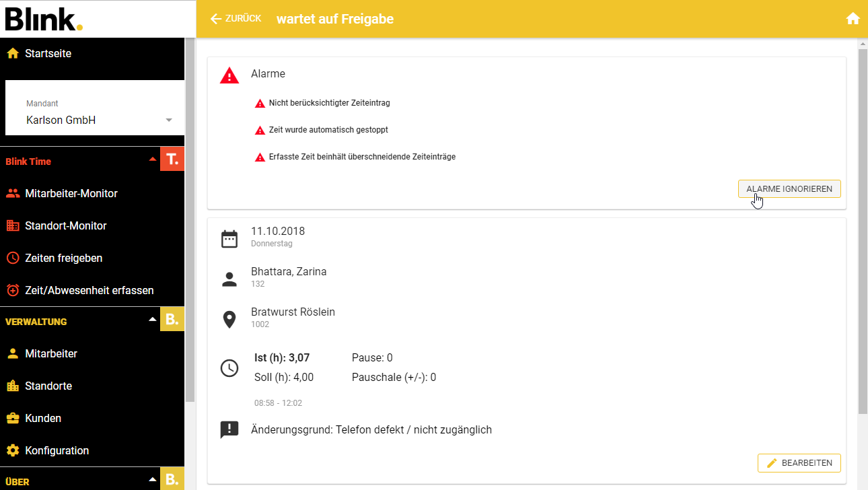Image resolution: width=868 pixels, height=490 pixels.
Task: Click the Kunden briefcase icon
Action: pyautogui.click(x=13, y=419)
